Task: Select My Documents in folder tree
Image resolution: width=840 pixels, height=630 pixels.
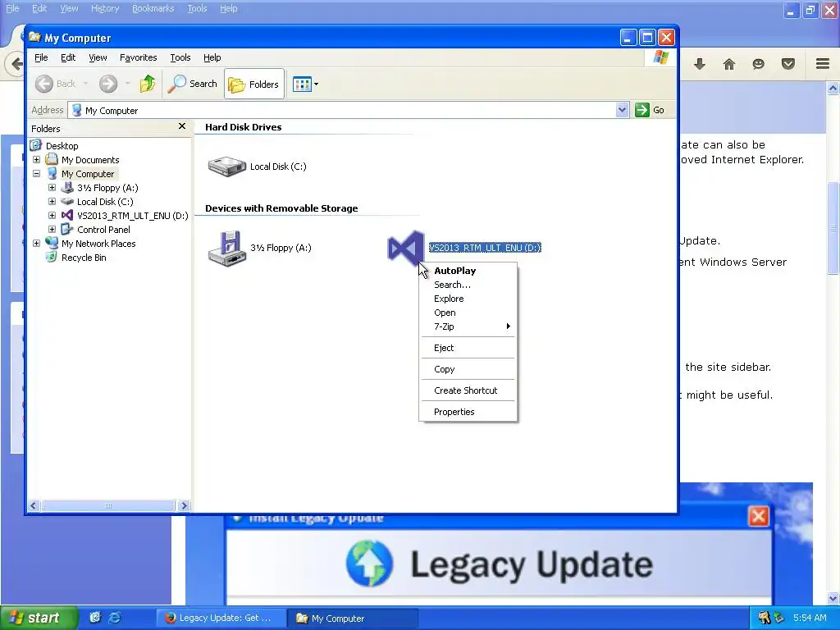Action: pos(90,160)
